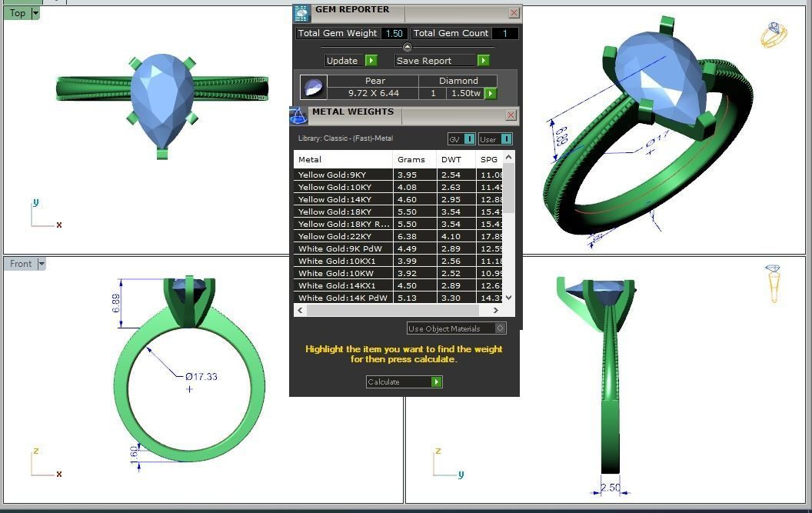Open the Front viewport dropdown arrow

point(42,264)
